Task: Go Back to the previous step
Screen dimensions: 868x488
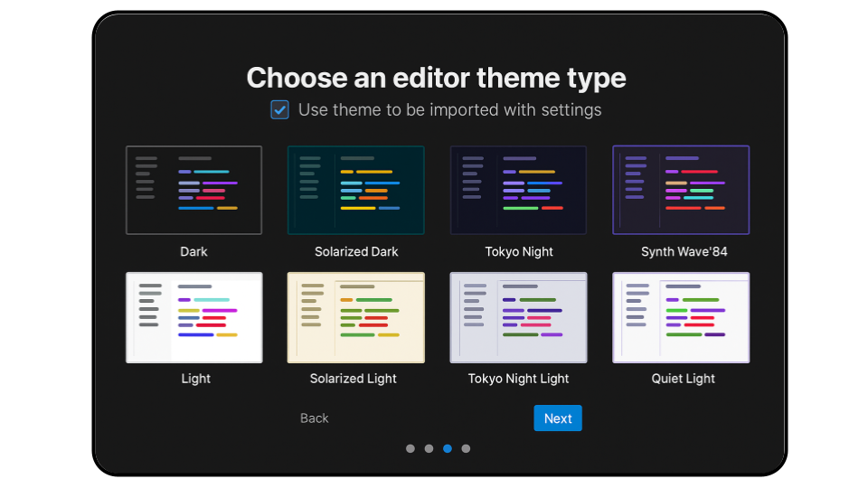Action: pyautogui.click(x=315, y=418)
